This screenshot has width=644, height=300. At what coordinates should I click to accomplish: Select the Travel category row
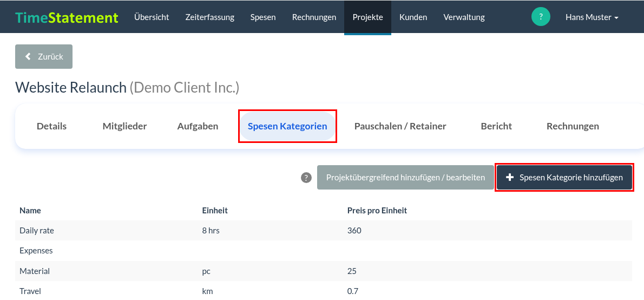pos(324,291)
